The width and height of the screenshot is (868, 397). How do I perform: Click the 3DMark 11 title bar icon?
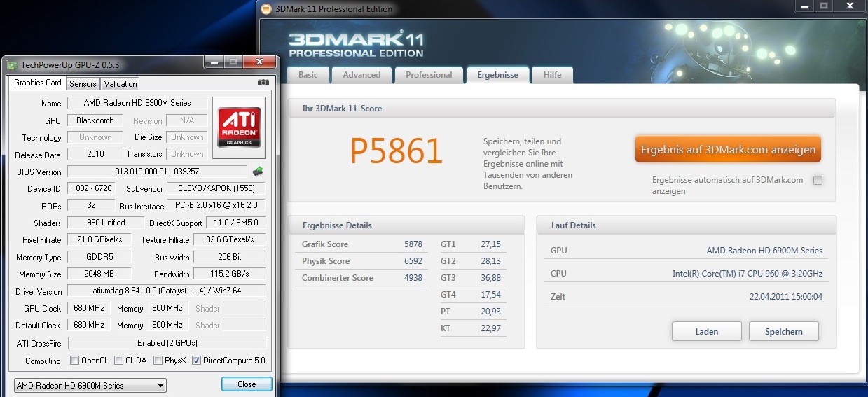click(x=266, y=9)
